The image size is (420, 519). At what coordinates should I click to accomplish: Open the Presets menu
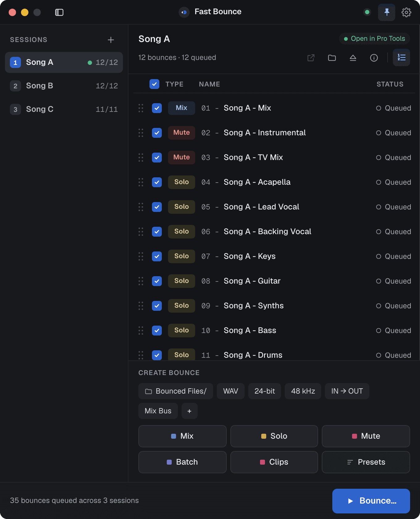(366, 462)
